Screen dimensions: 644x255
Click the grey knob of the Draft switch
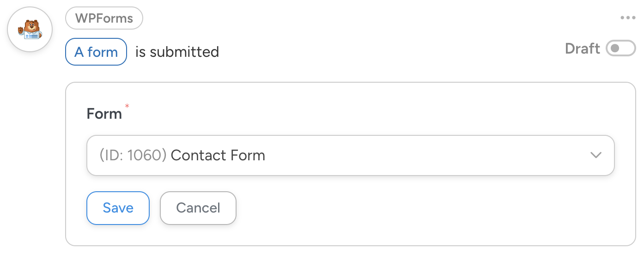tap(615, 49)
